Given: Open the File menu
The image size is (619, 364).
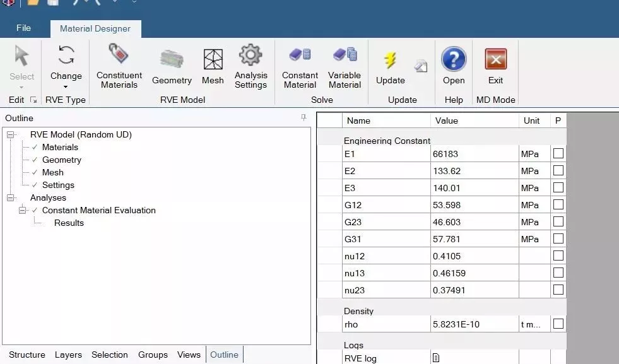Looking at the screenshot, I should tap(24, 28).
